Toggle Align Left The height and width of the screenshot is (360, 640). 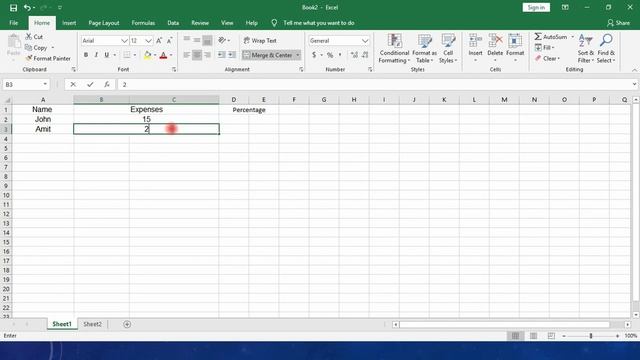(187, 55)
